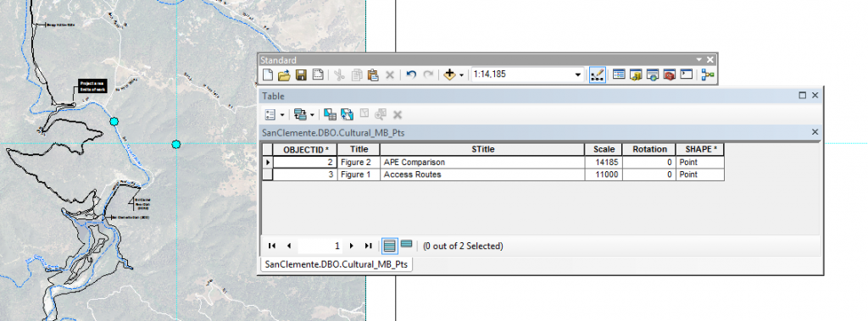
Task: Open the Table Options dropdown
Action: [x=275, y=114]
